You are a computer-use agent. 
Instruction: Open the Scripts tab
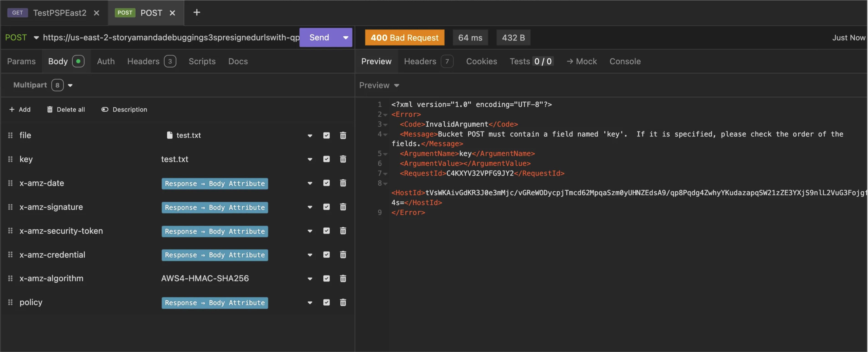202,61
